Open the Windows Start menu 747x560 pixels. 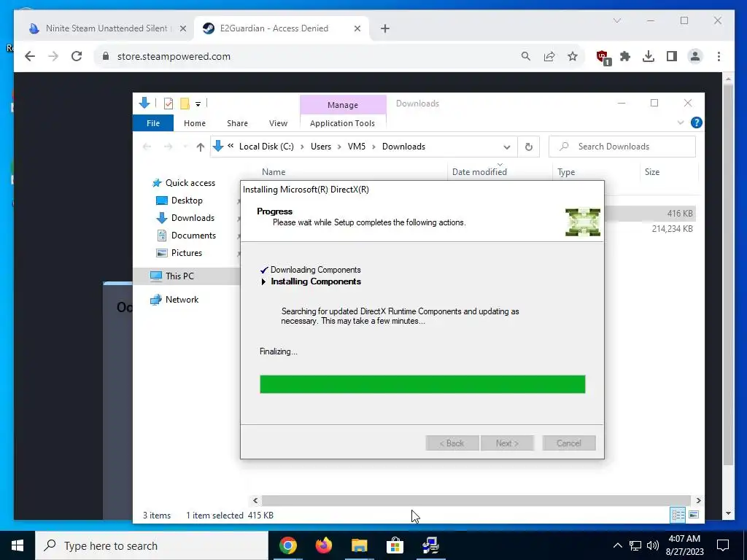[x=18, y=545]
